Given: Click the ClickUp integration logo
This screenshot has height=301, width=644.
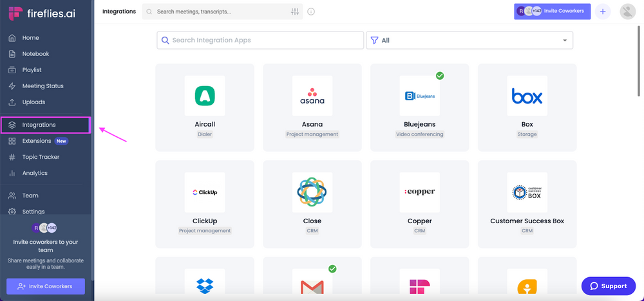Looking at the screenshot, I should (x=205, y=192).
